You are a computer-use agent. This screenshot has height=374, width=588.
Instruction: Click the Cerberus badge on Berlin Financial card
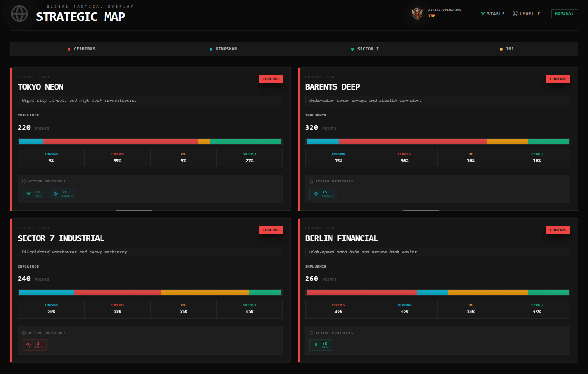[558, 230]
